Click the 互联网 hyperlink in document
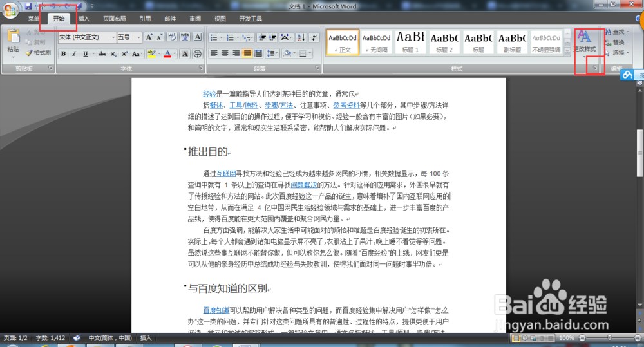 click(x=226, y=174)
